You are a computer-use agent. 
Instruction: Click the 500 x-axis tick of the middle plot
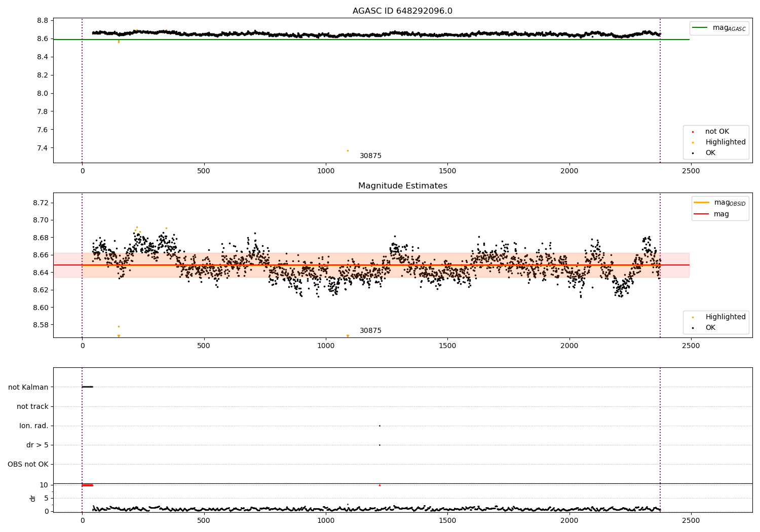click(204, 346)
